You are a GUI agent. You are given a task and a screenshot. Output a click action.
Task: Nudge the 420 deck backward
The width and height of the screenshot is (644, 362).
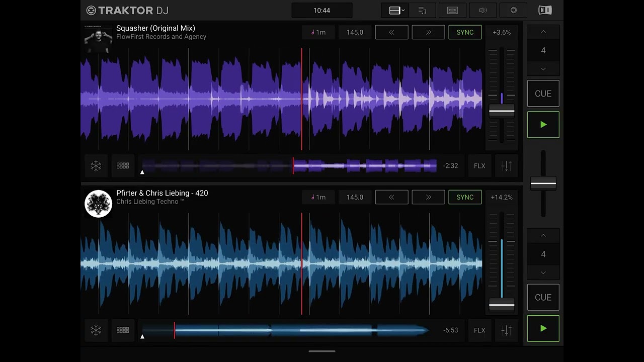click(x=391, y=197)
